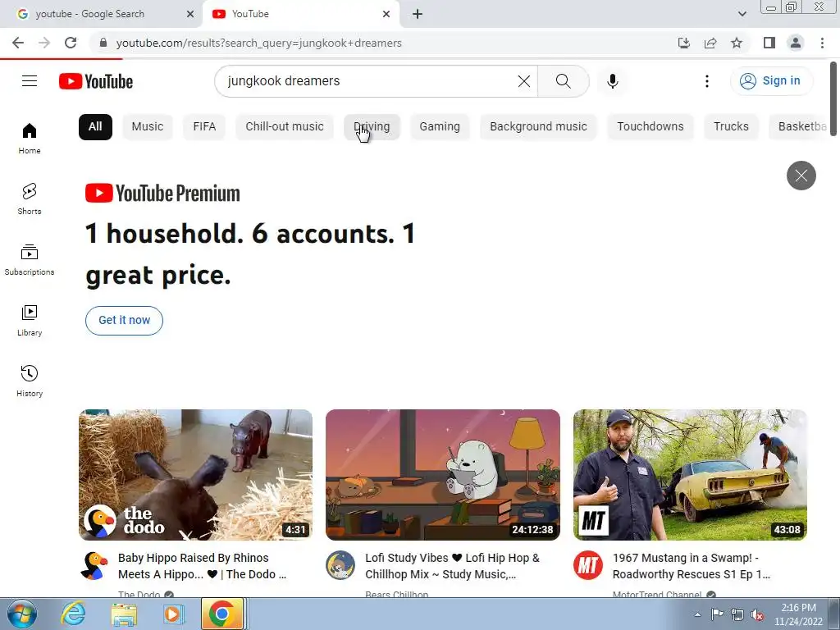
Task: Open 1967 Mustang video thumbnail
Action: coord(690,475)
